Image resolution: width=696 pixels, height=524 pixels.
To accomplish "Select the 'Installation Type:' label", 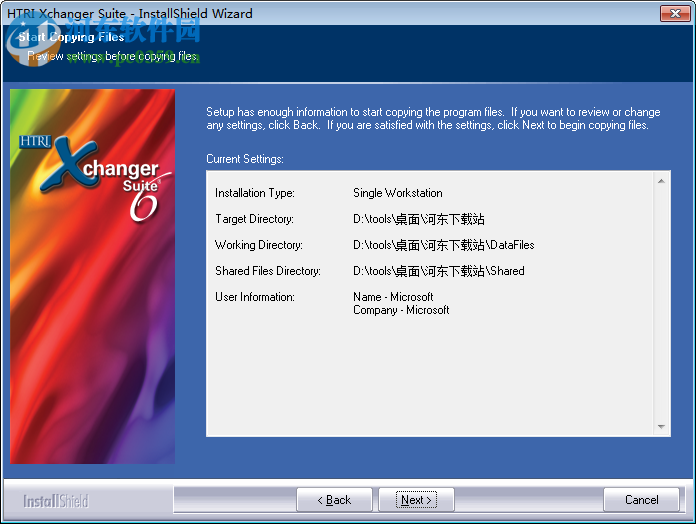I will tap(255, 193).
